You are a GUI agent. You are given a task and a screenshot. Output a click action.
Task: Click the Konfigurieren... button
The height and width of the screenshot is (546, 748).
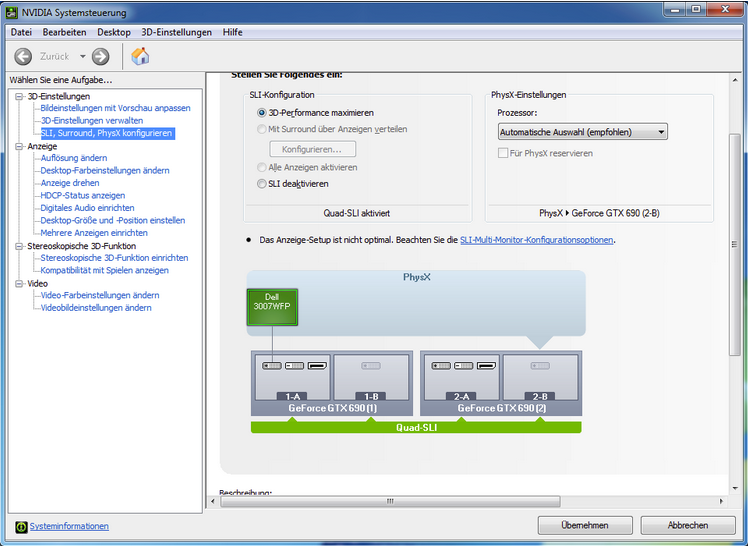(312, 149)
